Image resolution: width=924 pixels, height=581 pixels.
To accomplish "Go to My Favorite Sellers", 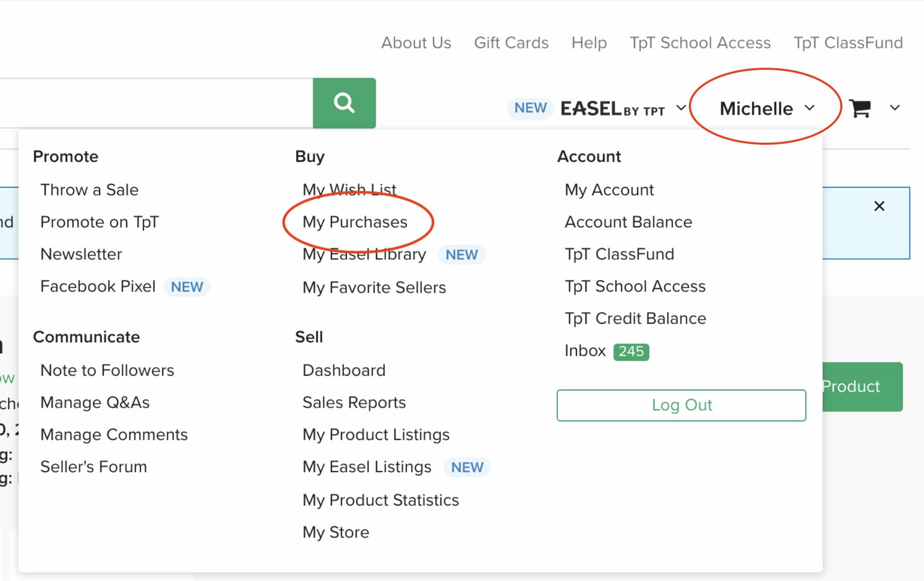I will pyautogui.click(x=374, y=287).
